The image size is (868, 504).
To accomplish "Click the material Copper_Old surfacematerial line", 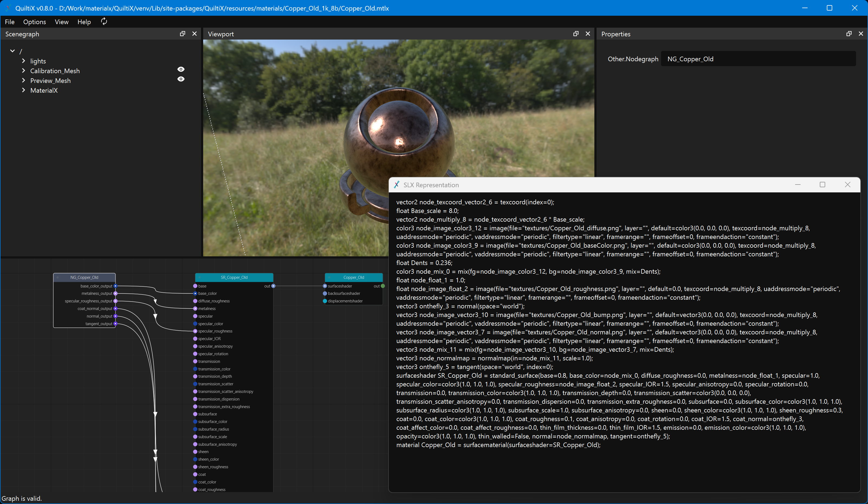I will pyautogui.click(x=498, y=445).
